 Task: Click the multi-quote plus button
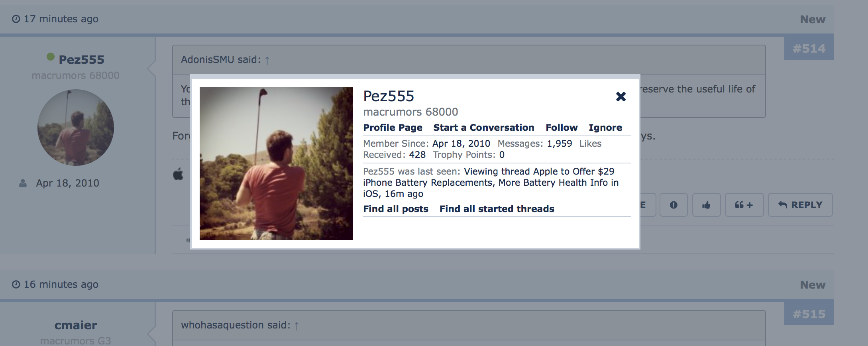[744, 205]
